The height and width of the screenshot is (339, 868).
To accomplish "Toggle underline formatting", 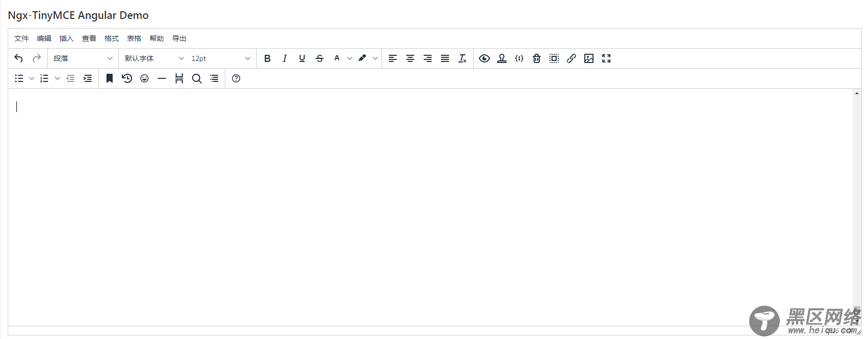I will pos(302,58).
